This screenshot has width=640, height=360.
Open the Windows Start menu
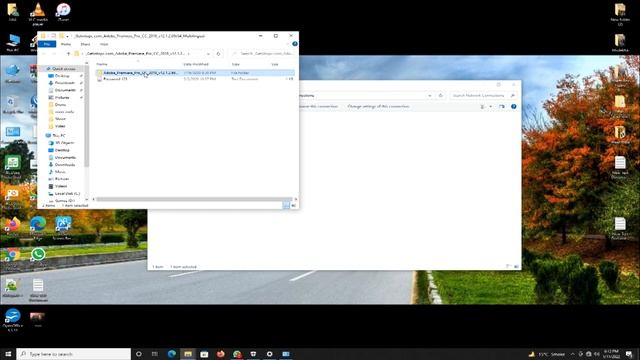coord(8,354)
